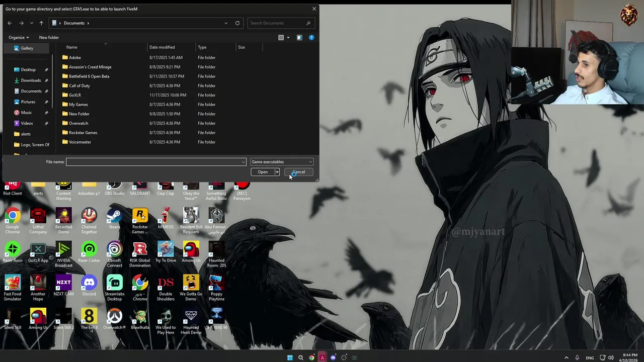Select the Poppy Playtime icon
The image size is (644, 362).
[x=216, y=288]
